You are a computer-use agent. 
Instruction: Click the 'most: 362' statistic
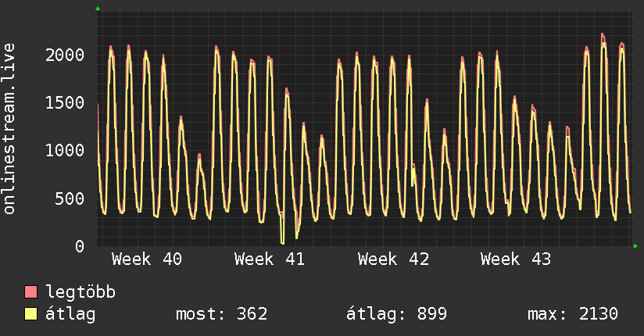[x=223, y=314]
